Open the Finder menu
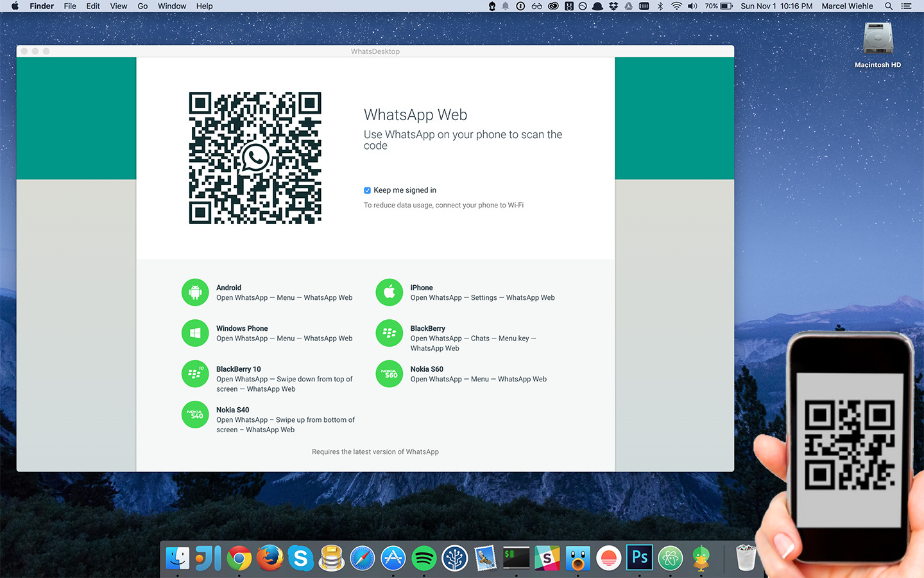Viewport: 924px width, 578px height. pyautogui.click(x=42, y=6)
